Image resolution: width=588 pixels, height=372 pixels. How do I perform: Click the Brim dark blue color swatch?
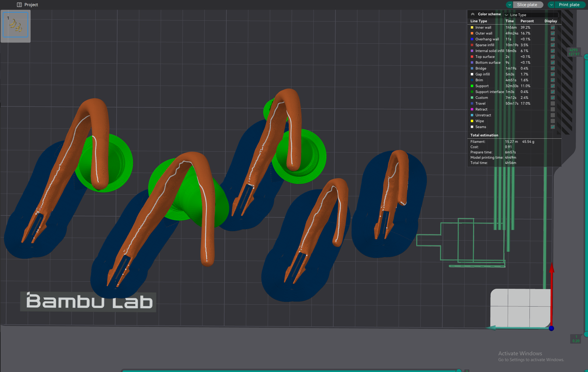click(472, 80)
